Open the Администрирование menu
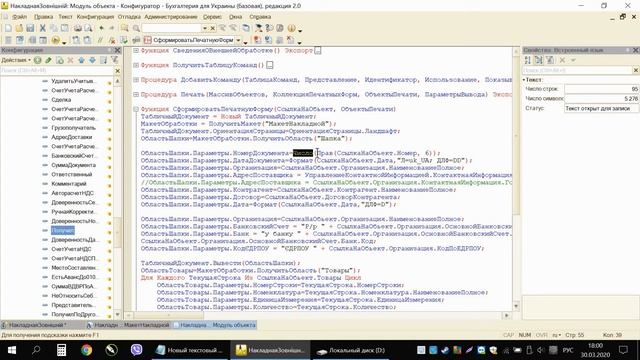 171,17
